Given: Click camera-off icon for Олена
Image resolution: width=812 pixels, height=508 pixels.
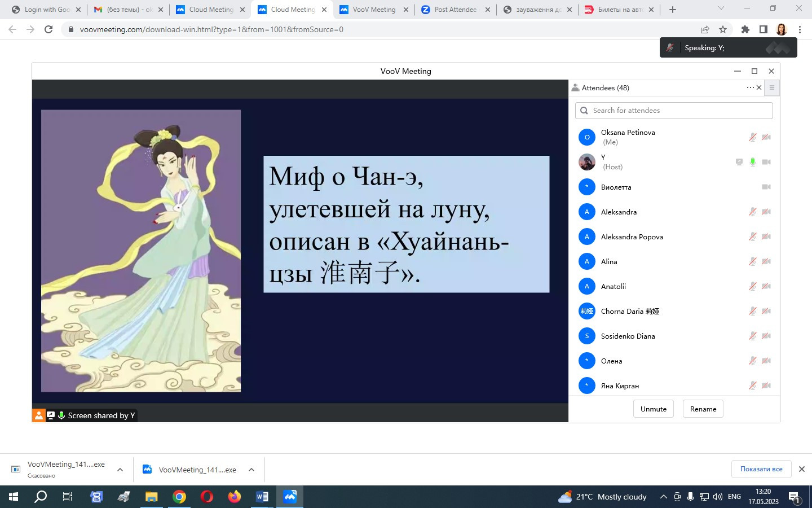Looking at the screenshot, I should (x=766, y=361).
